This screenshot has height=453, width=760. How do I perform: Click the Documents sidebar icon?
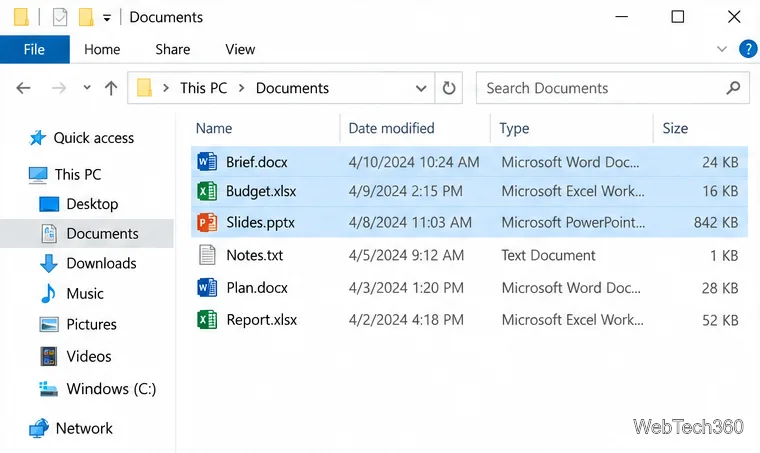tap(49, 234)
